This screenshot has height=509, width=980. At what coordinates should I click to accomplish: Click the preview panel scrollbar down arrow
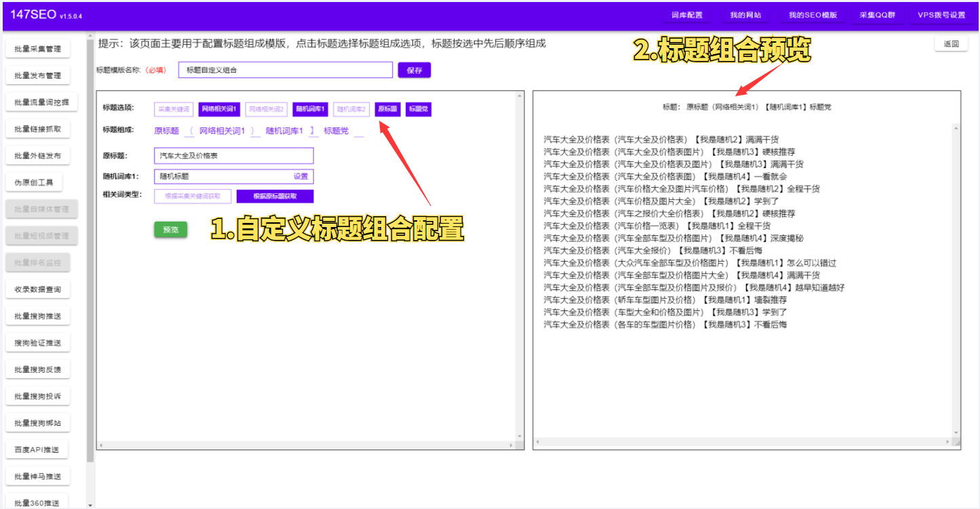pos(956,432)
